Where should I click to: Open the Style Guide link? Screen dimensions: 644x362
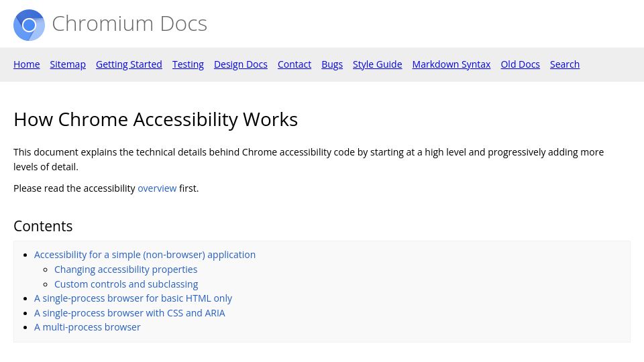[x=378, y=64]
